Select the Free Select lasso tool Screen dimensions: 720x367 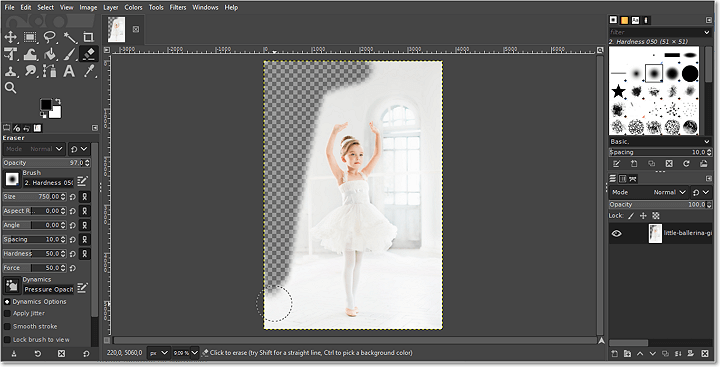coord(50,37)
